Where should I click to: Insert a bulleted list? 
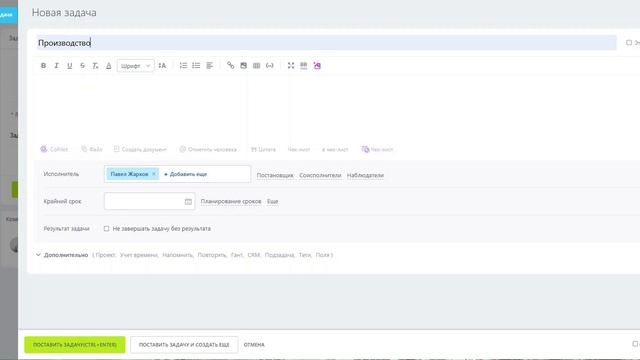click(196, 66)
